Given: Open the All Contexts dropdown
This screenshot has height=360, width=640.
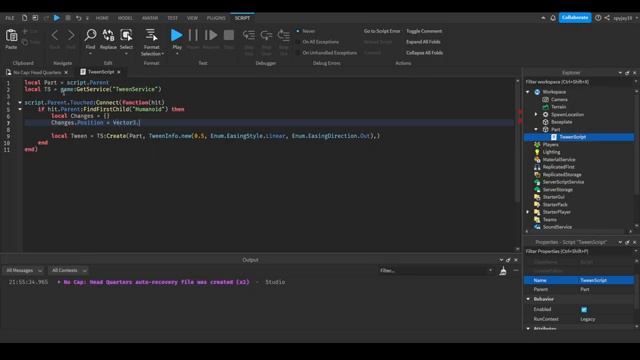Looking at the screenshot, I should [69, 271].
